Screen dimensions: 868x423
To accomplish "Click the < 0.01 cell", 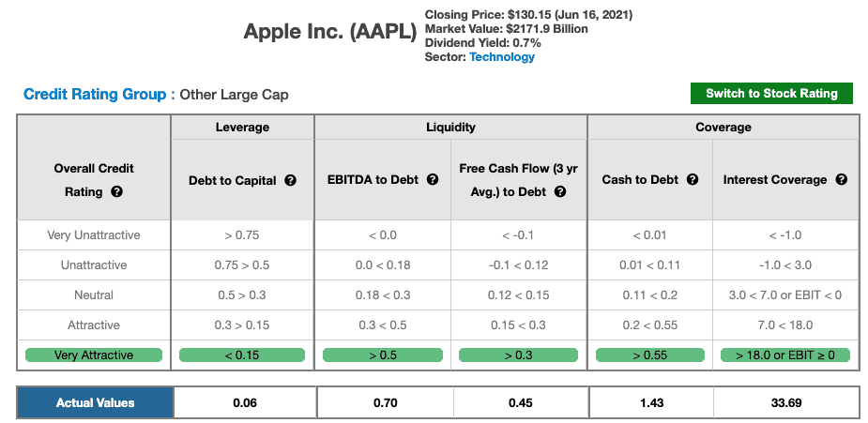I will [x=650, y=235].
